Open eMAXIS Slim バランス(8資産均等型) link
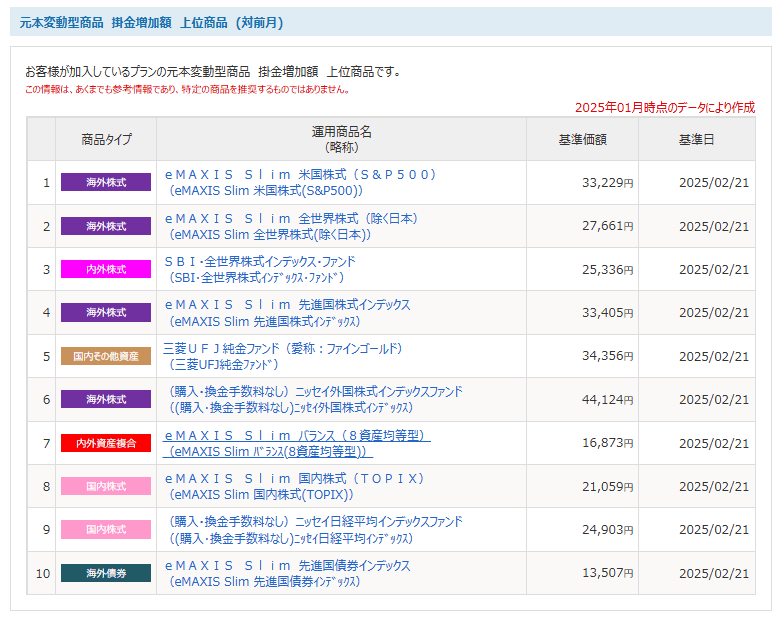 tap(296, 443)
